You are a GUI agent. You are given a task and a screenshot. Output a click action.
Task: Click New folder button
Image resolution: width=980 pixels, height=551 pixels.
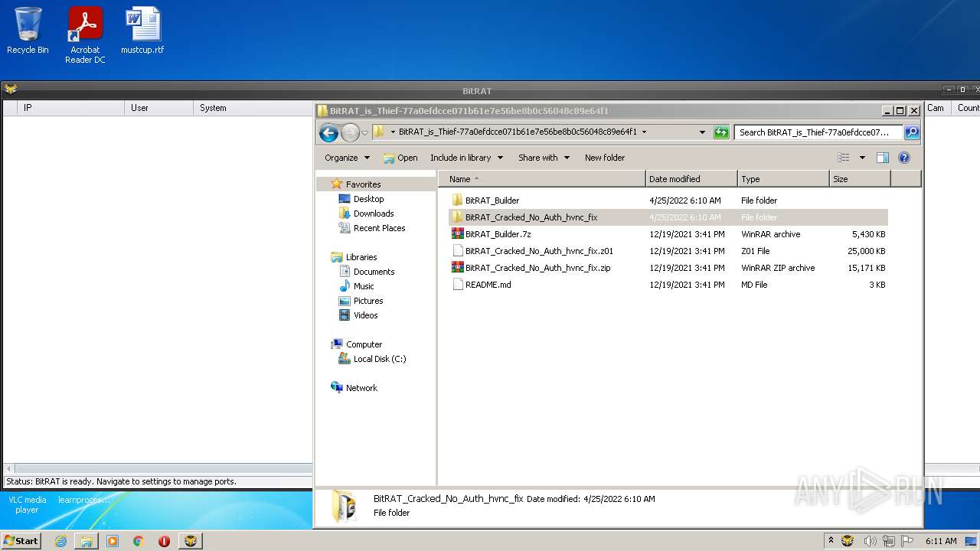(605, 158)
